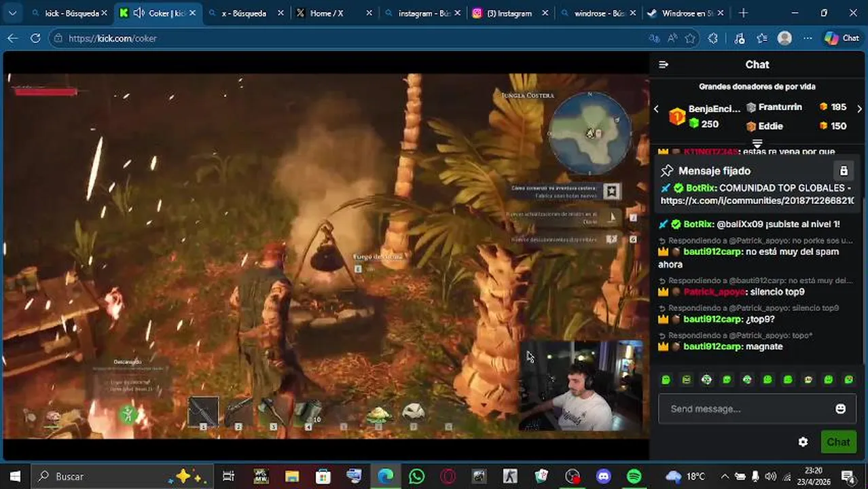Go back to previous page

[x=12, y=39]
